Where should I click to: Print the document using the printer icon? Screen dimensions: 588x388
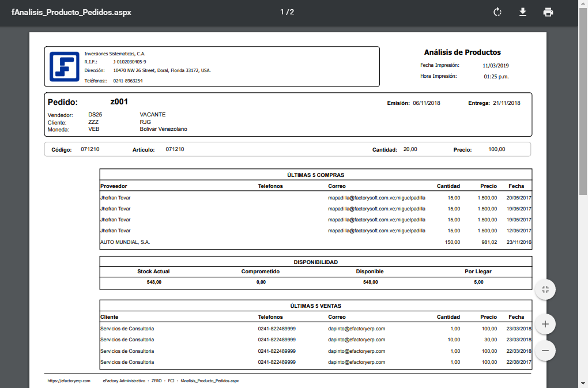548,12
